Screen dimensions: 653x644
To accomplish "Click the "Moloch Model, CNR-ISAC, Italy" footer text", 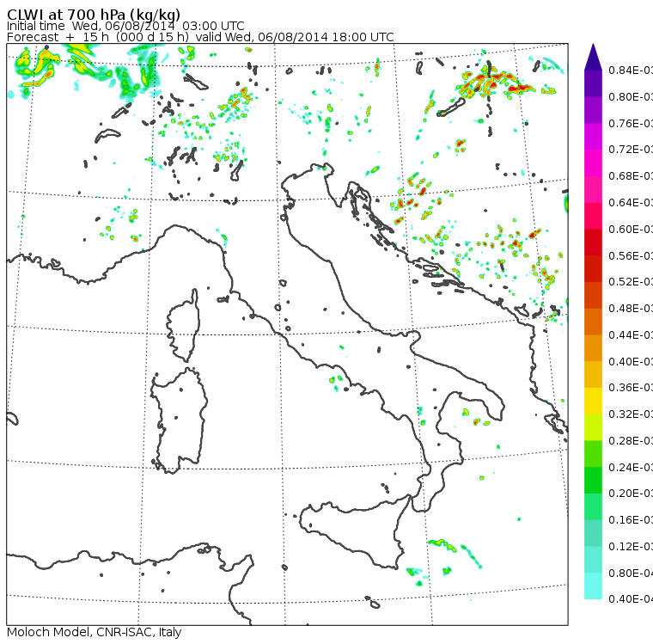I will click(x=95, y=632).
